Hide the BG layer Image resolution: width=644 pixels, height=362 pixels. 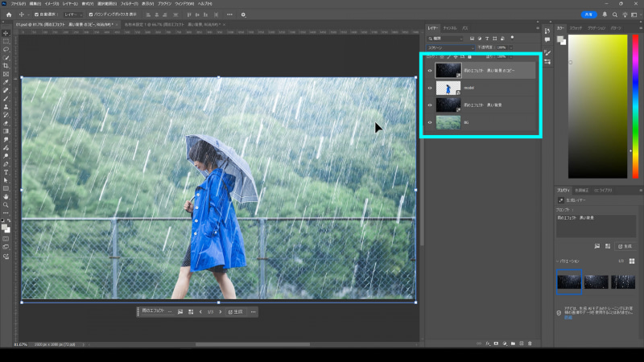pyautogui.click(x=430, y=122)
